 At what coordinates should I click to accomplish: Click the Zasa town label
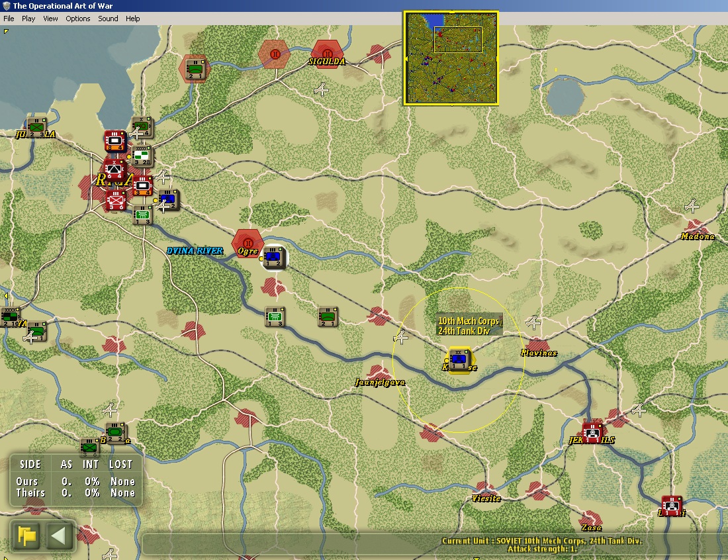tap(592, 528)
